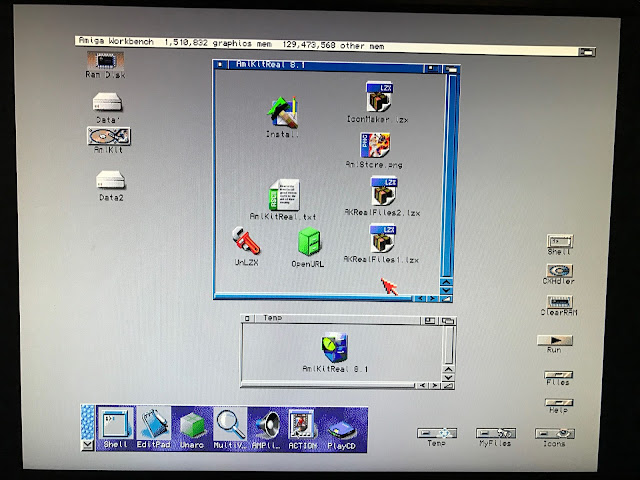Collapse the dock using its down arrow
Screen dimensions: 640x480
click(x=87, y=445)
